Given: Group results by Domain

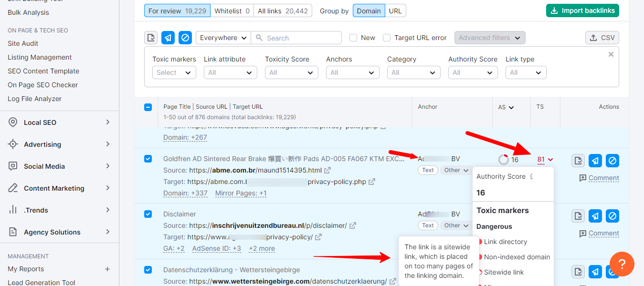Looking at the screenshot, I should [x=369, y=10].
